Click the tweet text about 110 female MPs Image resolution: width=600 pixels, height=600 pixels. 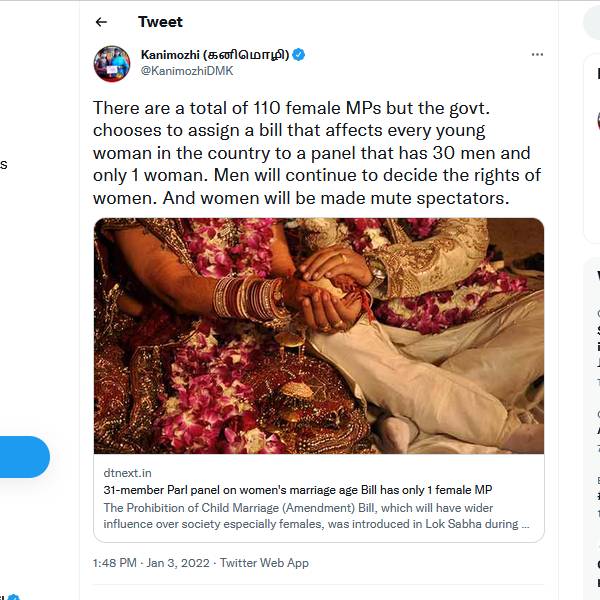pos(317,153)
